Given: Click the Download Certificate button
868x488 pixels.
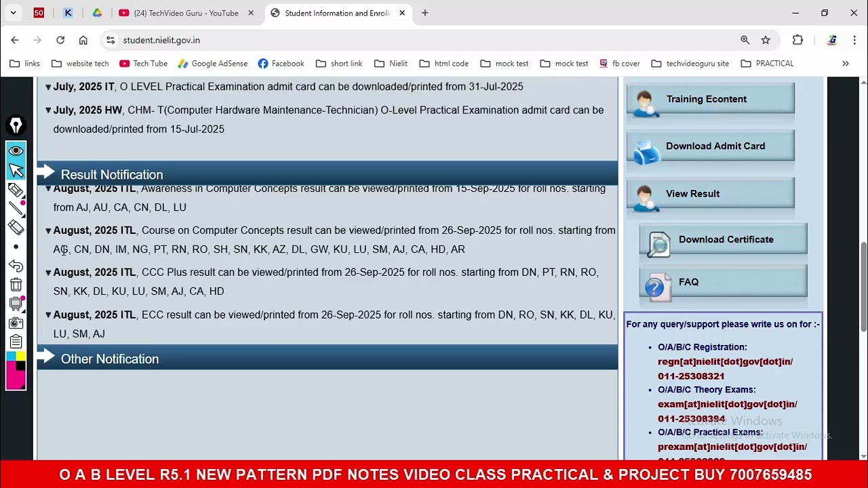Looking at the screenshot, I should [723, 240].
